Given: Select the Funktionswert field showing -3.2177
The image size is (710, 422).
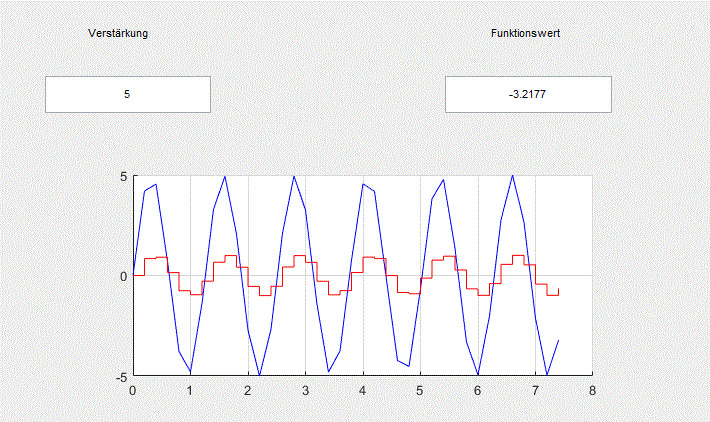Looking at the screenshot, I should point(527,94).
